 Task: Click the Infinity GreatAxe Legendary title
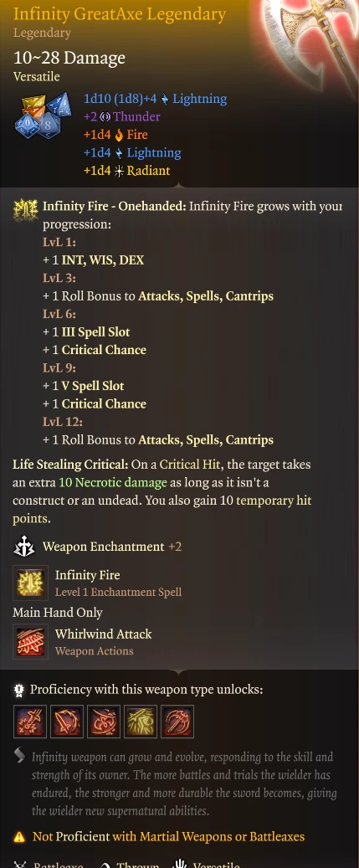[x=120, y=14]
